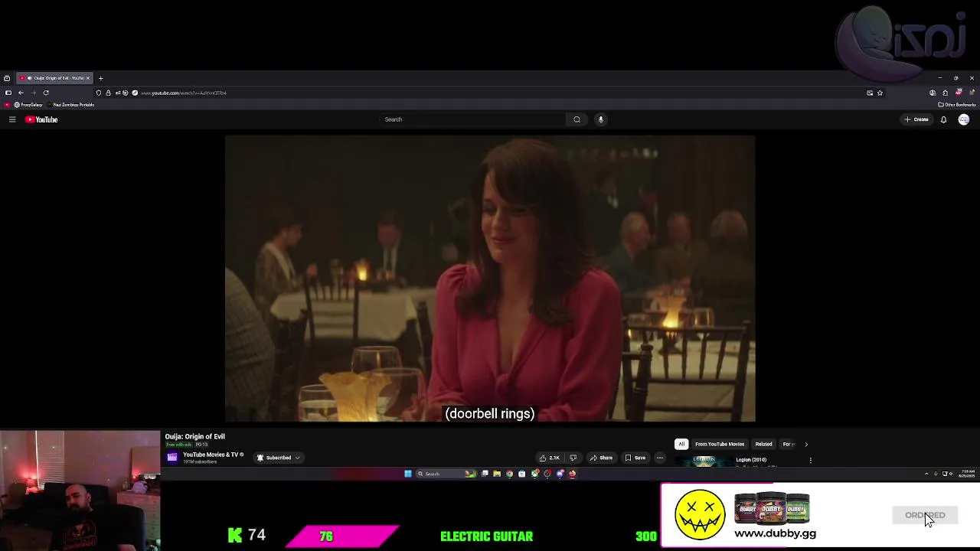This screenshot has width=980, height=551.
Task: Focus the YouTube search field
Action: (x=473, y=119)
